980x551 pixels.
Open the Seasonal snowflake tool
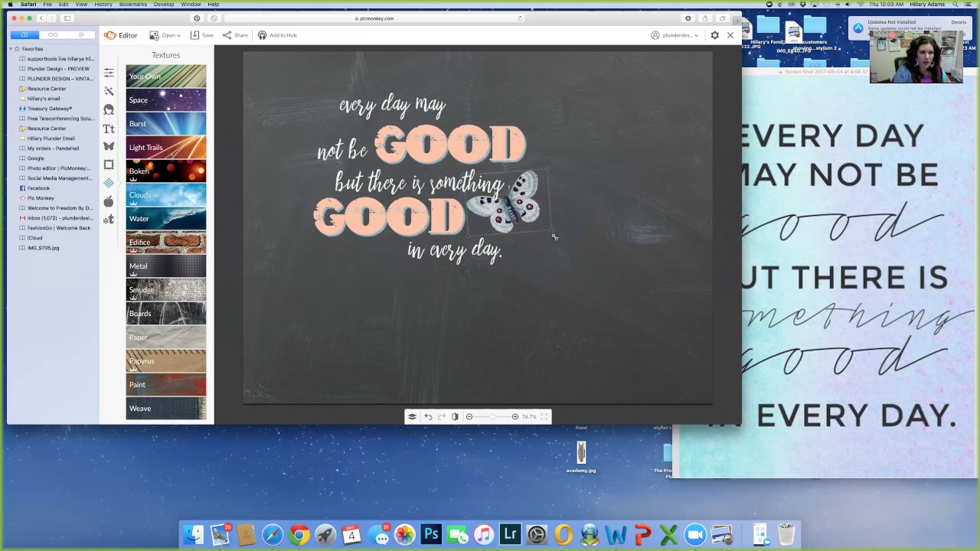click(x=109, y=220)
